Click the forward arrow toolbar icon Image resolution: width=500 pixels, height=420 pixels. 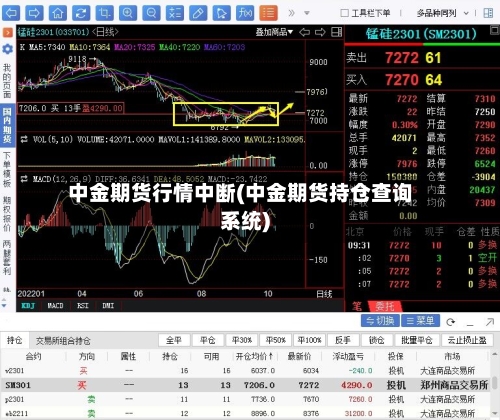(34, 13)
